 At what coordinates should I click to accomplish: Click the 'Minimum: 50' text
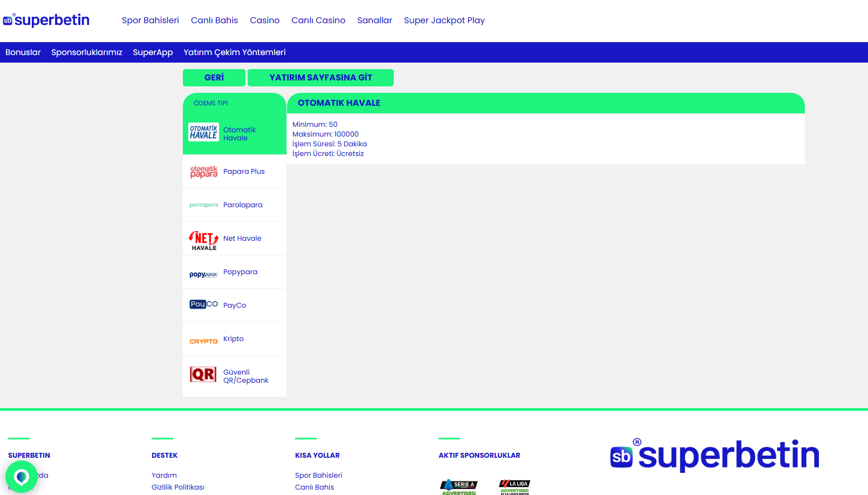coord(315,125)
